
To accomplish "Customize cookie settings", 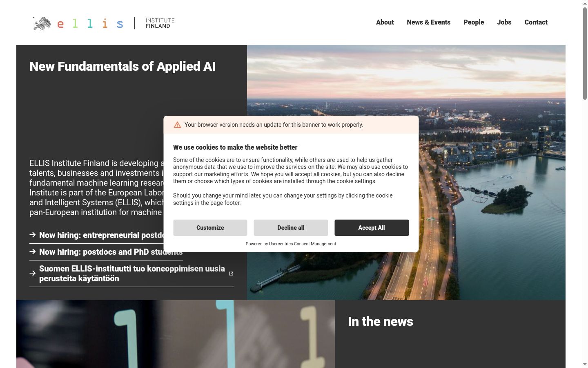I will pos(210,228).
